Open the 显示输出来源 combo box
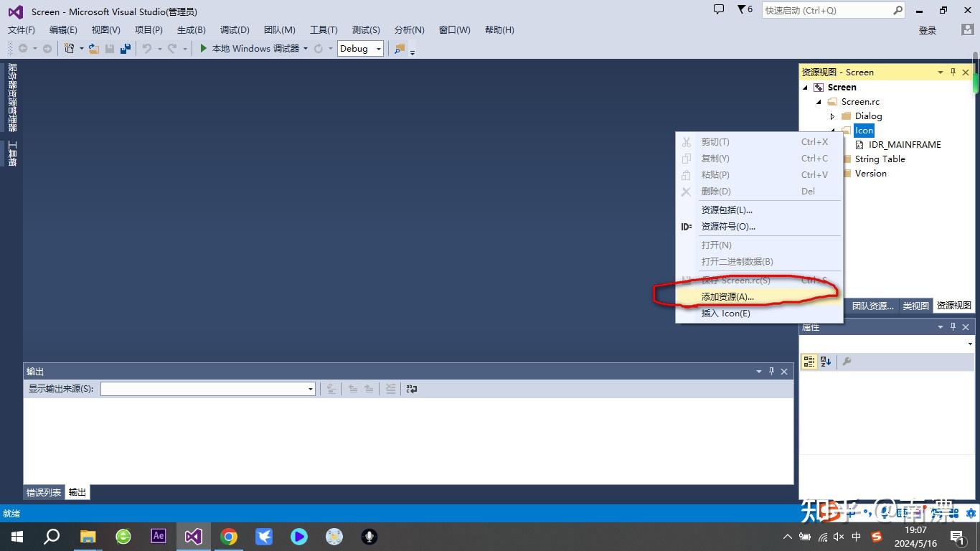The width and height of the screenshot is (980, 551). click(207, 389)
